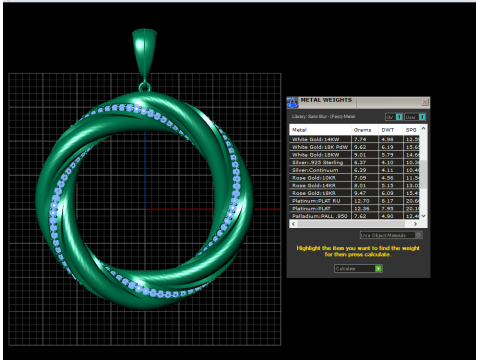Click the Calculate button
This screenshot has height=360, width=480.
(358, 269)
